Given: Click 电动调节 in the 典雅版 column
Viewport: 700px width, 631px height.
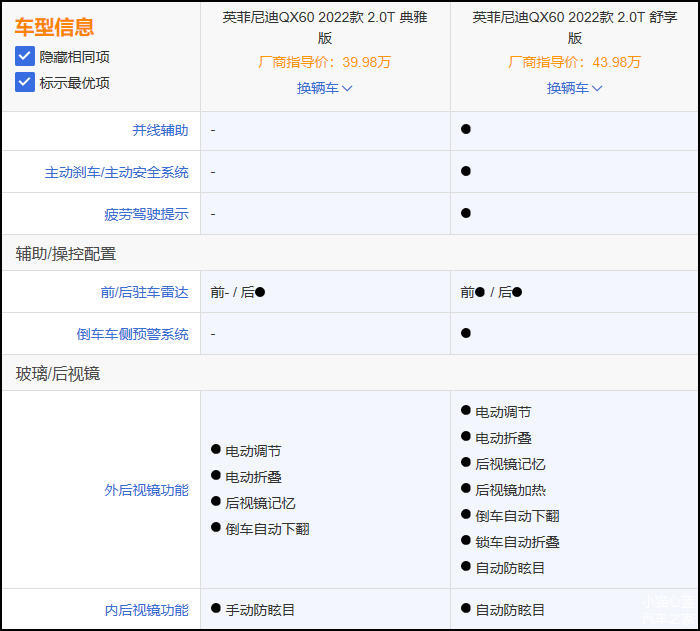Looking at the screenshot, I should 253,451.
